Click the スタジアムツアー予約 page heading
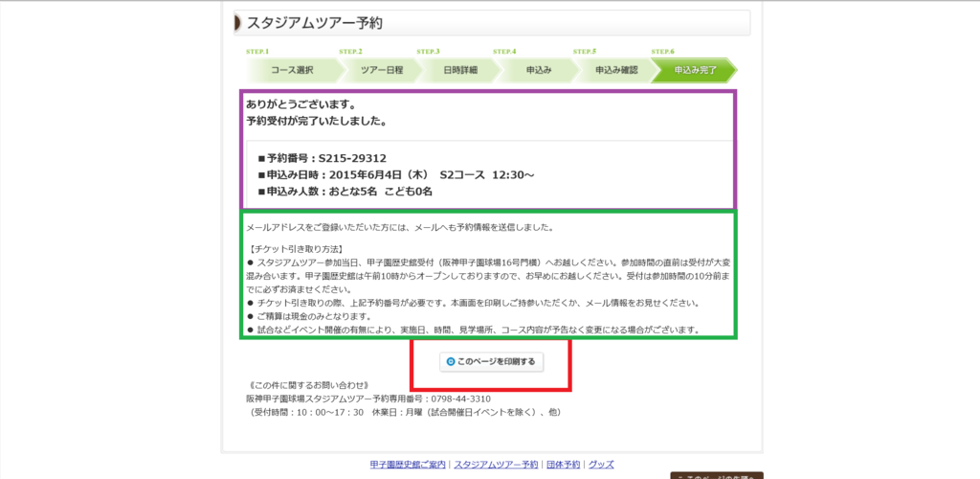The image size is (980, 479). 314,23
